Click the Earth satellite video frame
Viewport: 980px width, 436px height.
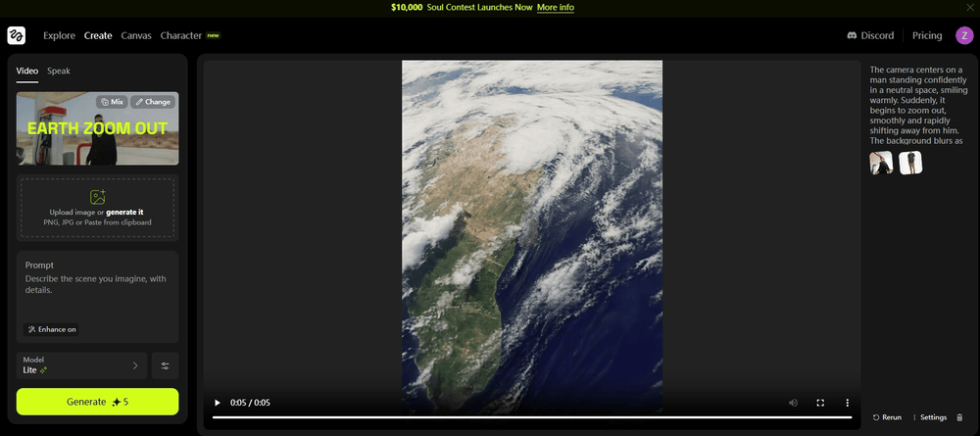(532, 236)
